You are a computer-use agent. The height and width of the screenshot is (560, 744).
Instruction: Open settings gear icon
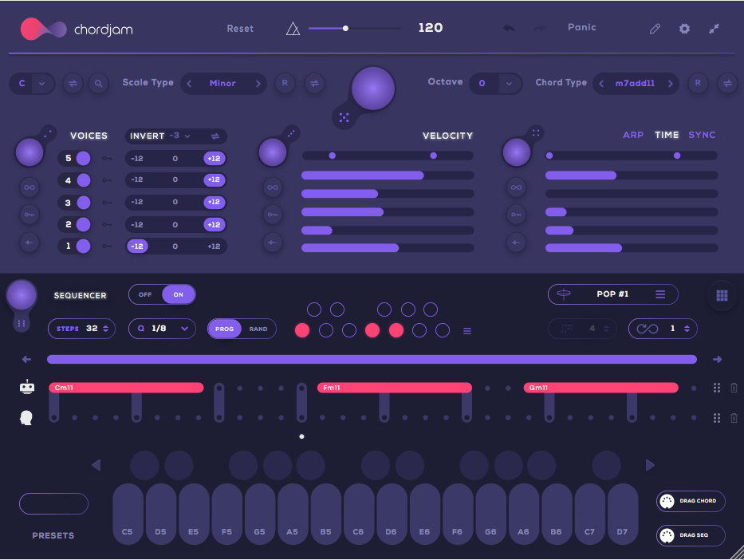[684, 29]
